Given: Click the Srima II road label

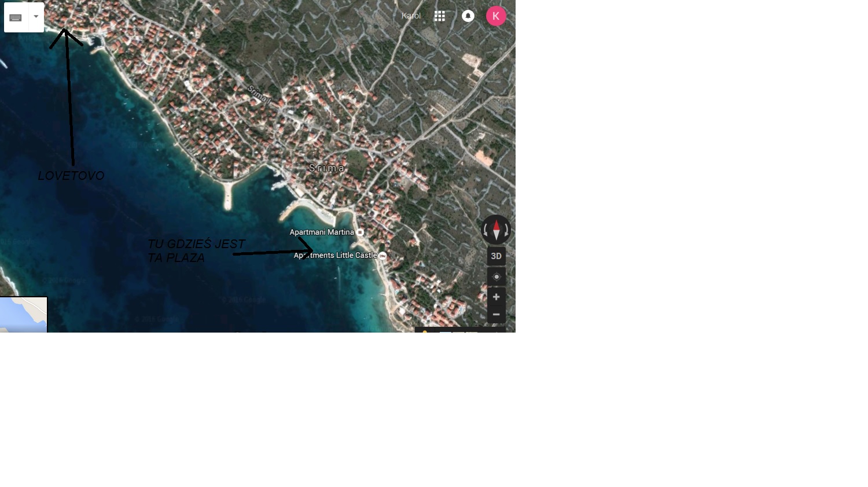Looking at the screenshot, I should pyautogui.click(x=259, y=94).
